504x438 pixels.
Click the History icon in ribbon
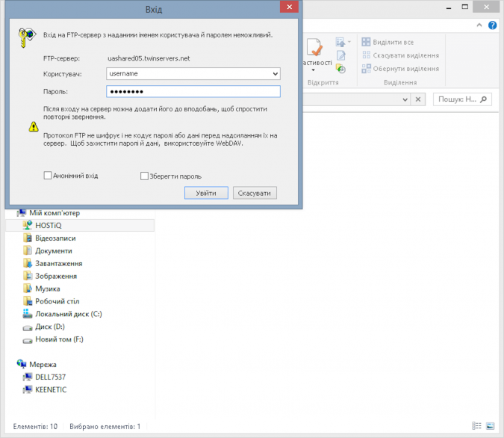[340, 69]
